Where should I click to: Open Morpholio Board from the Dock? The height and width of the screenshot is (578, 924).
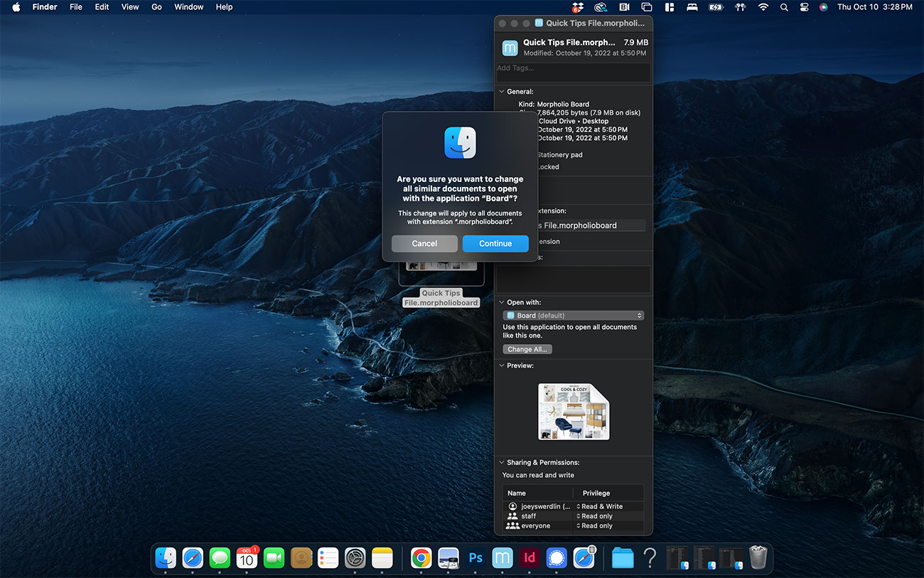(x=503, y=558)
